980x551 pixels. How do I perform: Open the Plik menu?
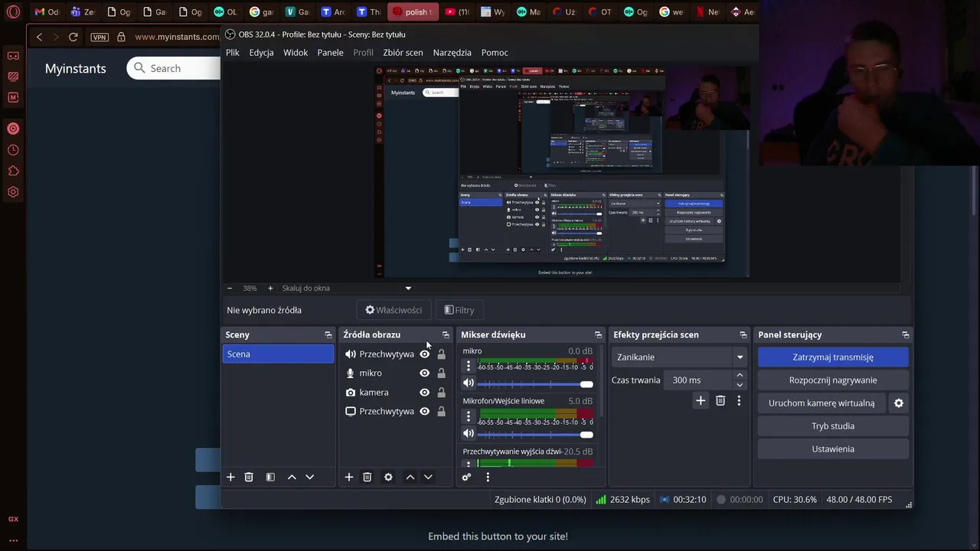tap(233, 53)
